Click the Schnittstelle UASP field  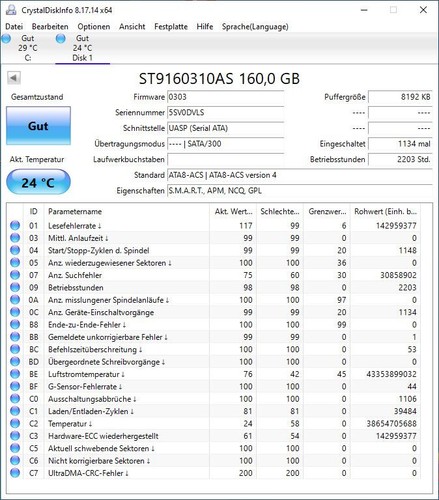point(225,128)
